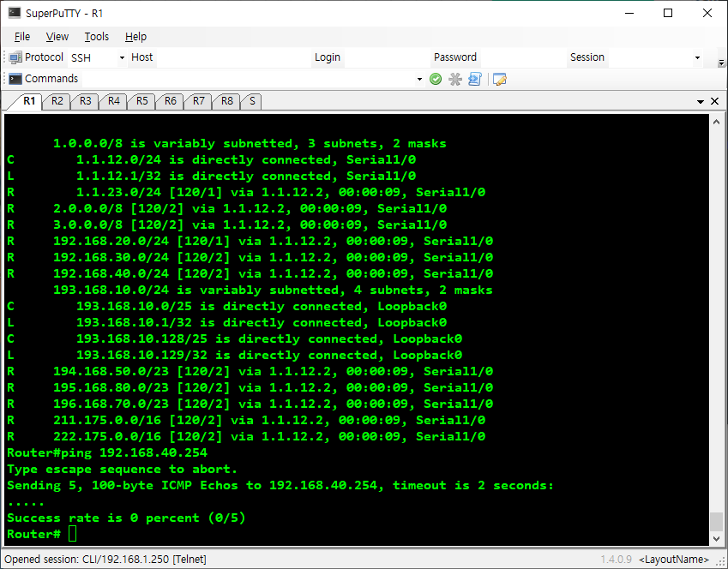The height and width of the screenshot is (569, 728).
Task: Open the tab list dropdown arrow
Action: point(701,102)
